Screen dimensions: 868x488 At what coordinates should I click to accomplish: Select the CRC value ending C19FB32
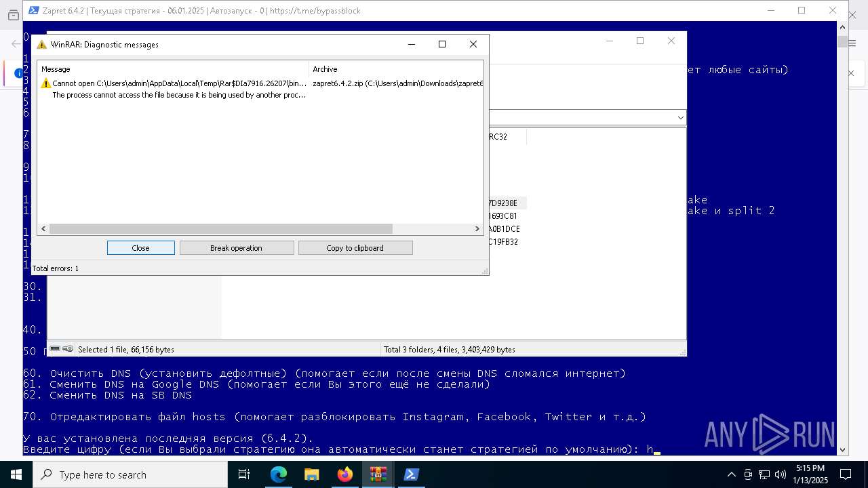(x=503, y=242)
